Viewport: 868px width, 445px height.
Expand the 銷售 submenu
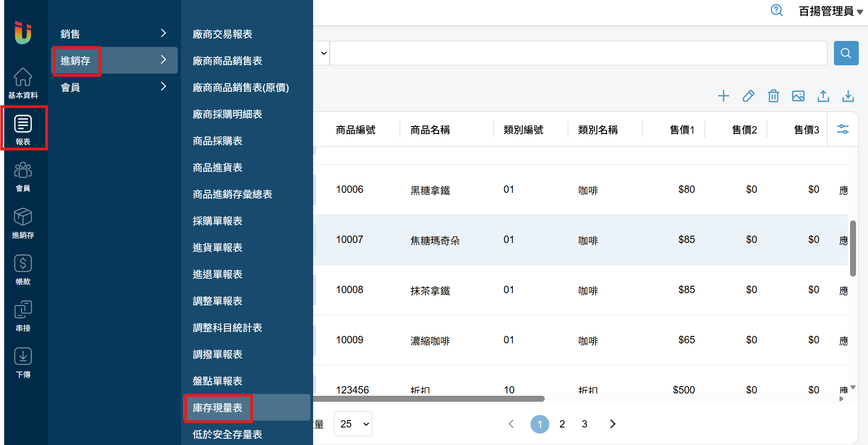pyautogui.click(x=114, y=34)
